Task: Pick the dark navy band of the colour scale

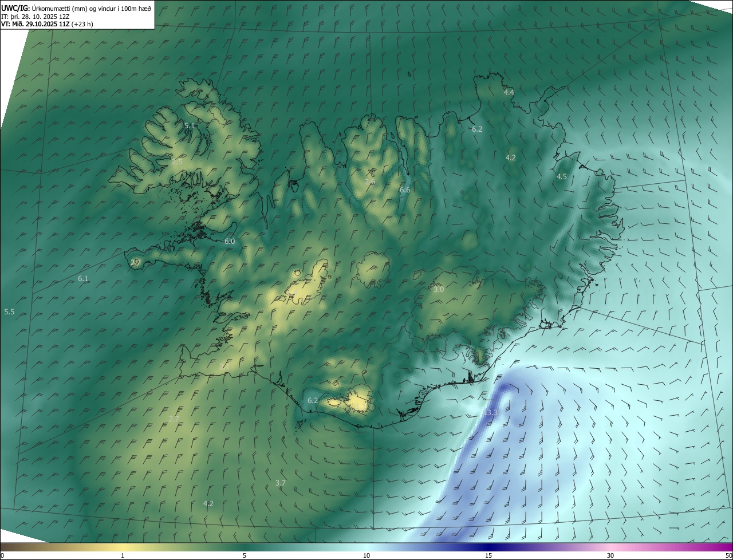Action: 488,547
